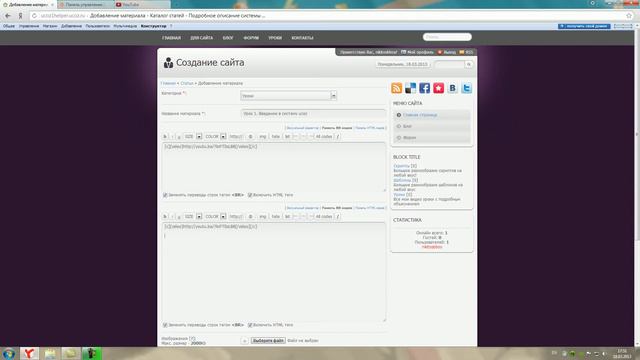Click the Yandex 'Я' button in browser toolbar
The width and height of the screenshot is (640, 360).
pos(20,16)
